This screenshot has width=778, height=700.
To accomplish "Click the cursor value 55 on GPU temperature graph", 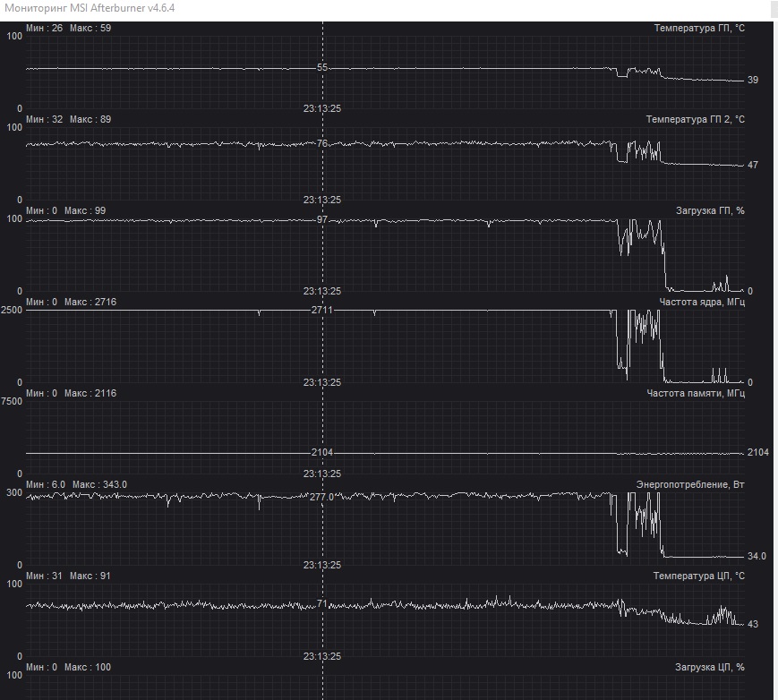I will 322,67.
